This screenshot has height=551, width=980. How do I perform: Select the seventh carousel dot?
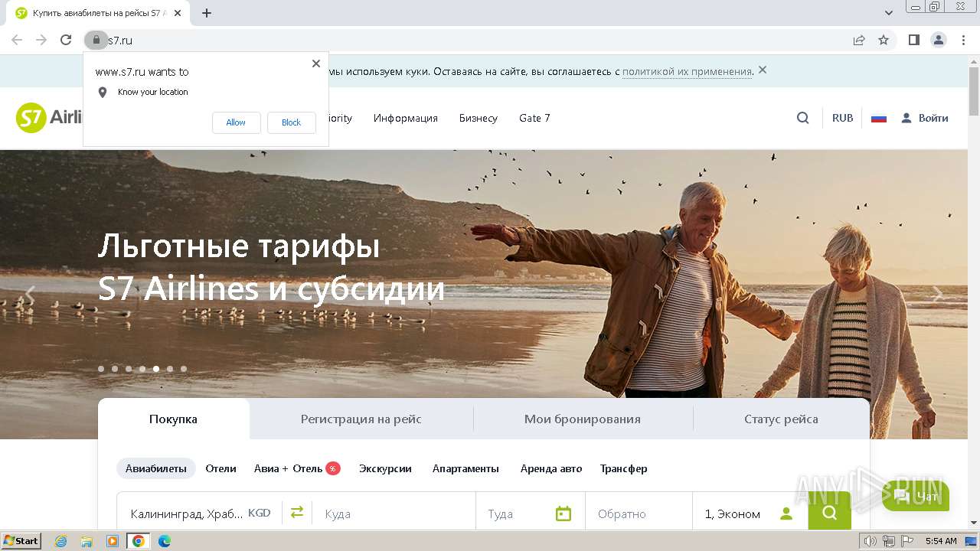(x=184, y=369)
